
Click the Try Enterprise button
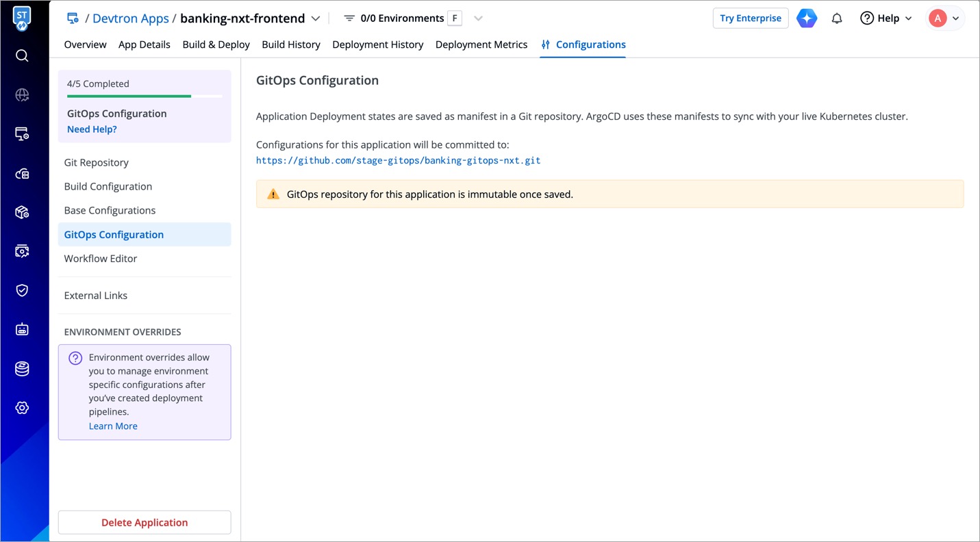[x=751, y=18]
